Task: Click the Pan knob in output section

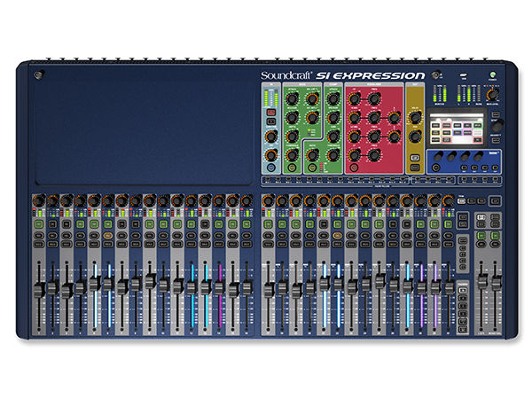Action: (x=415, y=137)
